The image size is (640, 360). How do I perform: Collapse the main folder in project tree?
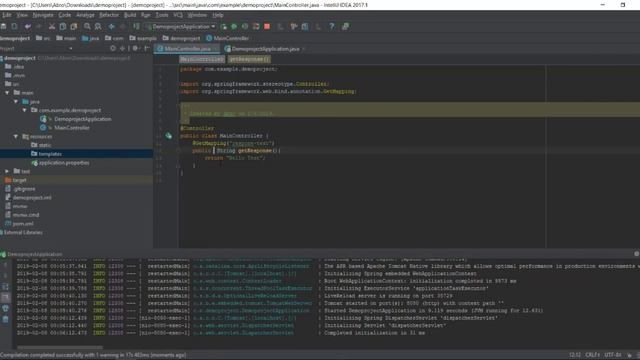pyautogui.click(x=7, y=93)
